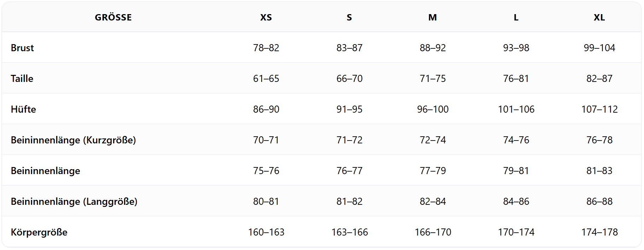The width and height of the screenshot is (644, 250).
Task: Click the Brust row label
Action: coord(22,48)
